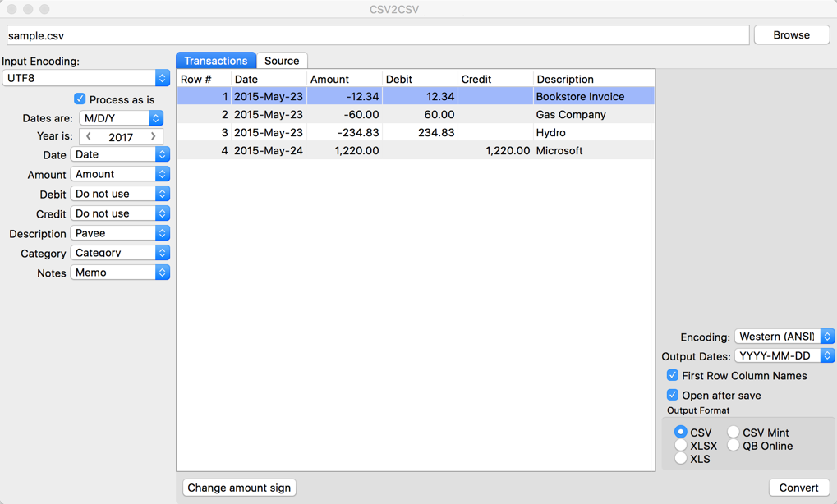Open the Debit field mapping dropdown

120,193
